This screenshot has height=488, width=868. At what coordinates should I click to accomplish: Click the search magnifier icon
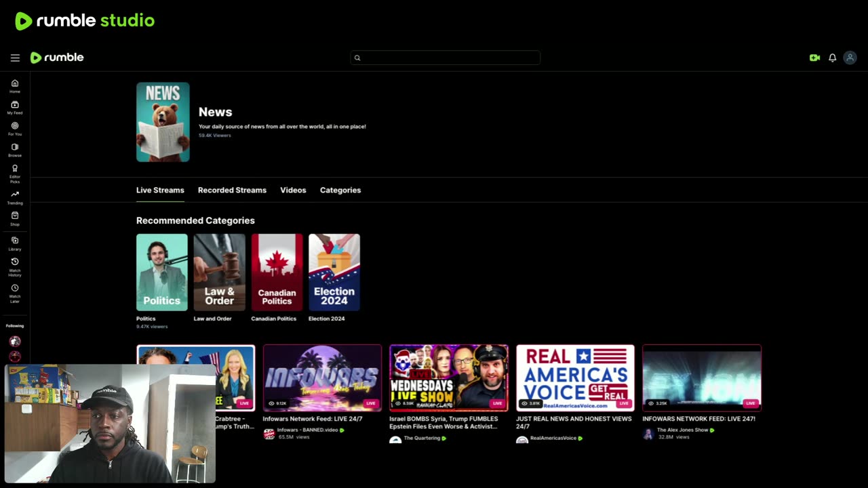pyautogui.click(x=357, y=58)
